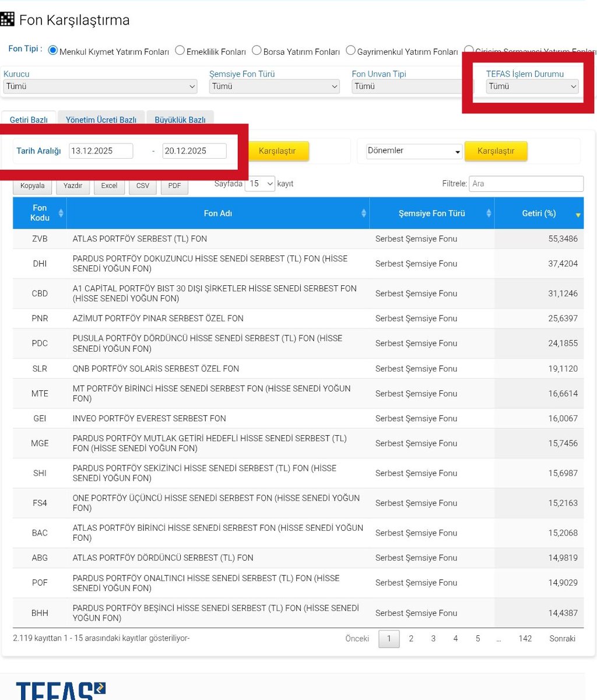597x700 pixels.
Task: Click Karşılaştır next to the date range
Action: (277, 151)
